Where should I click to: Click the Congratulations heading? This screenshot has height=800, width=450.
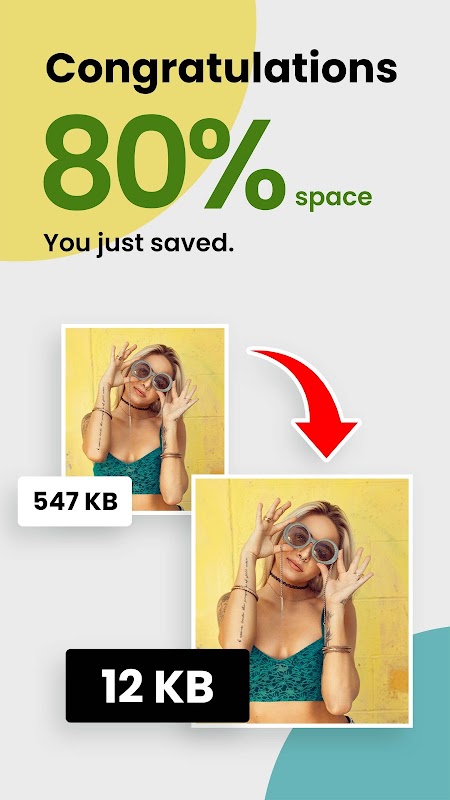pyautogui.click(x=221, y=70)
